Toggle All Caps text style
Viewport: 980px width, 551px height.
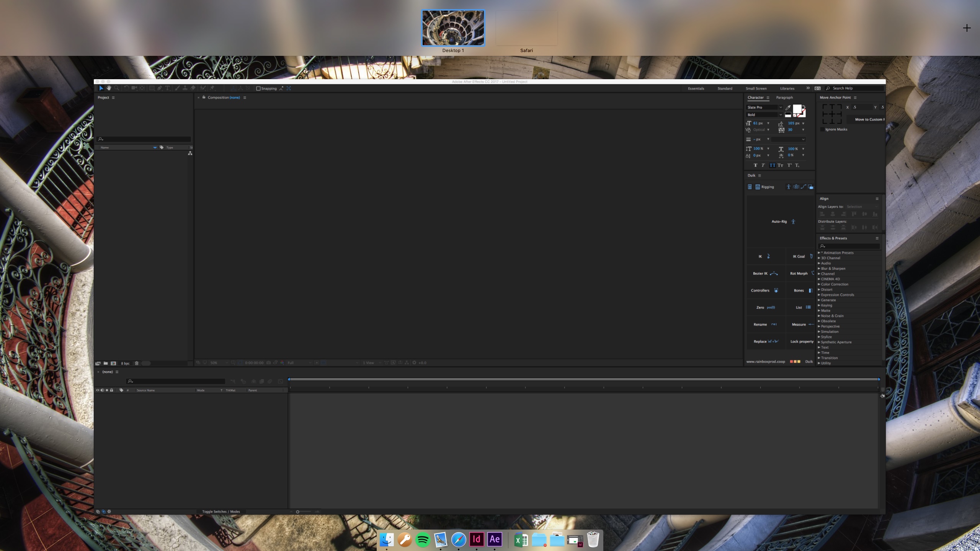(772, 165)
